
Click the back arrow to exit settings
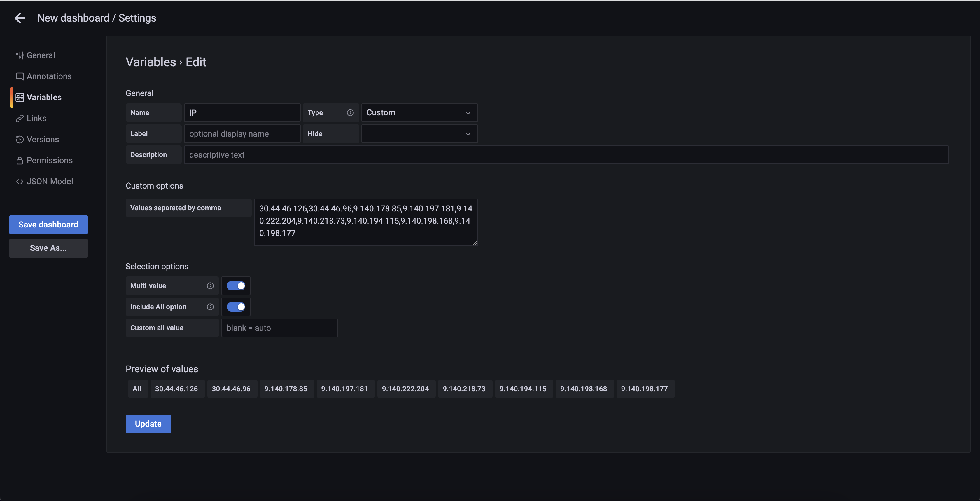click(x=20, y=18)
